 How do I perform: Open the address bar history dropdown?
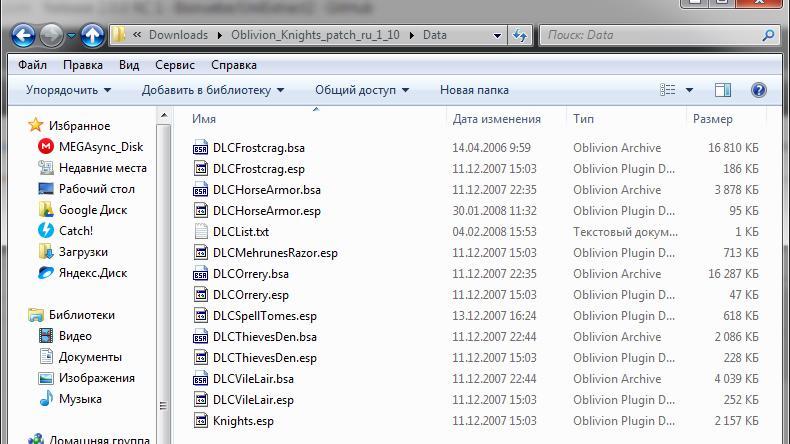[498, 35]
